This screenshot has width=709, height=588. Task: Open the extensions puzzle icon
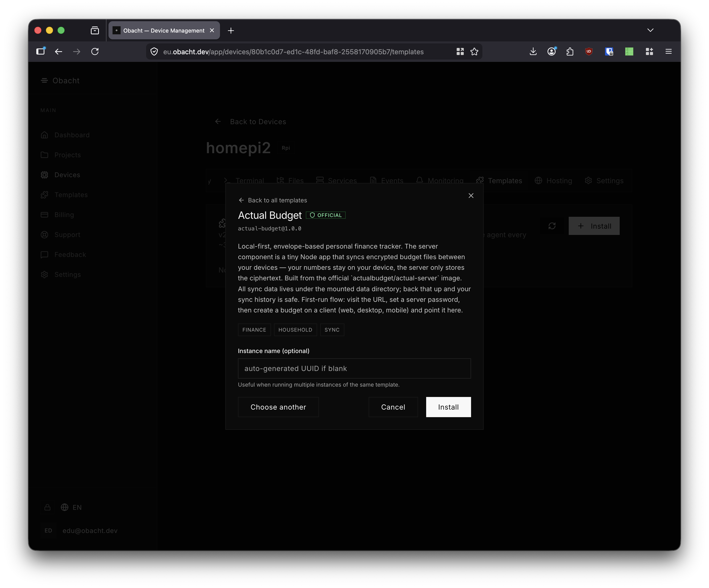click(x=570, y=51)
